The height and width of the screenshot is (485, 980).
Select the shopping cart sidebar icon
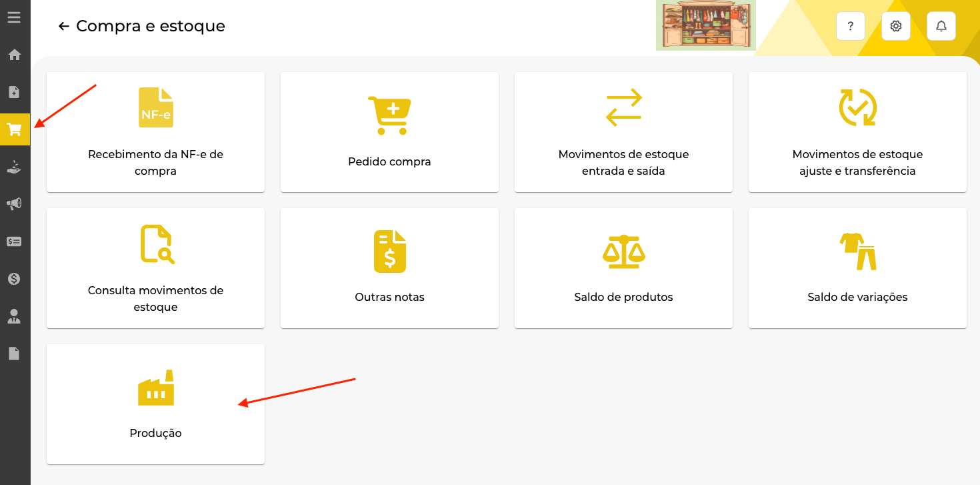[x=15, y=129]
